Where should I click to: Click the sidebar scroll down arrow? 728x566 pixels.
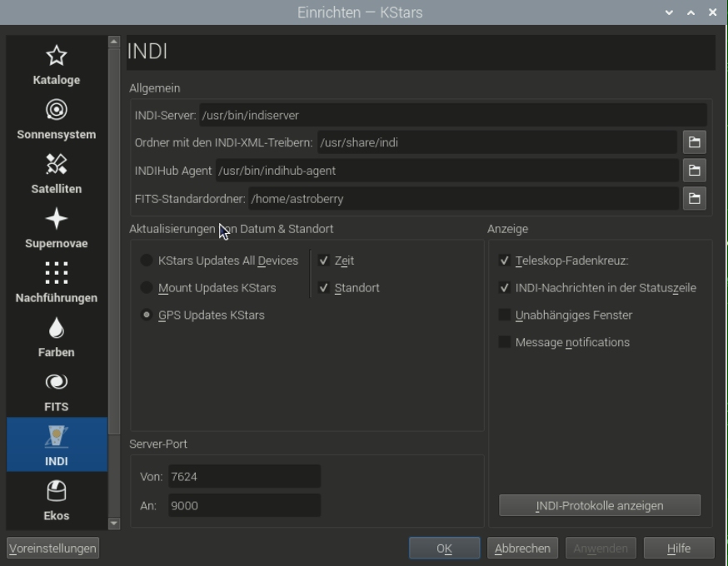pyautogui.click(x=114, y=524)
